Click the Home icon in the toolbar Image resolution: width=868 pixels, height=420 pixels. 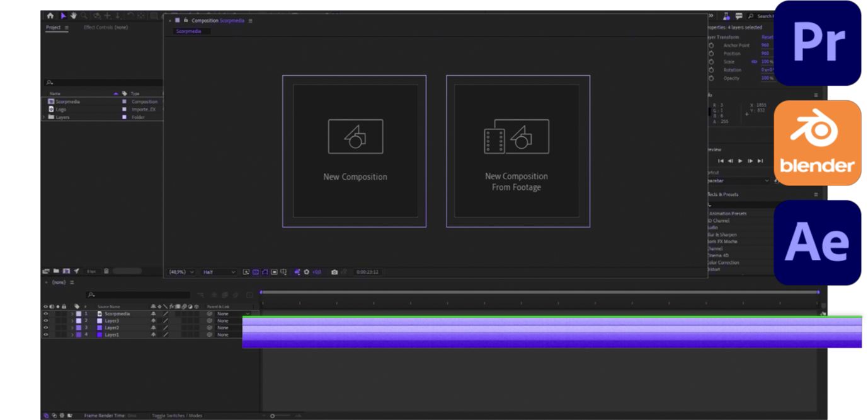[x=50, y=16]
